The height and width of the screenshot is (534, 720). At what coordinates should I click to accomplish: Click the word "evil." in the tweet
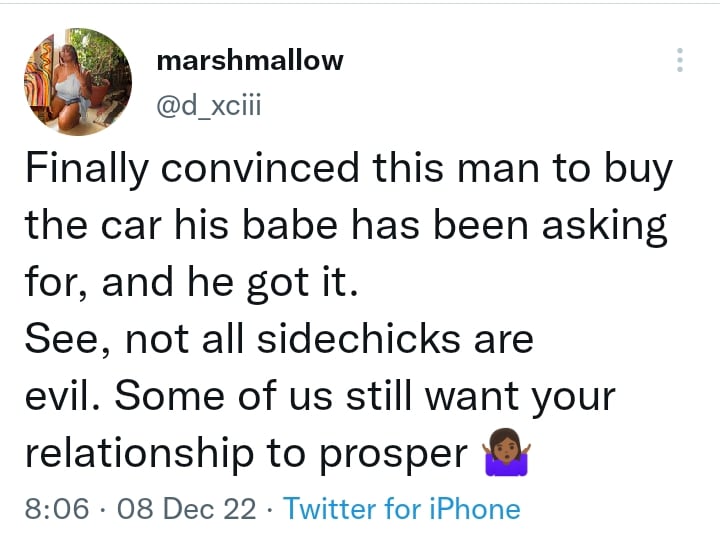[61, 396]
